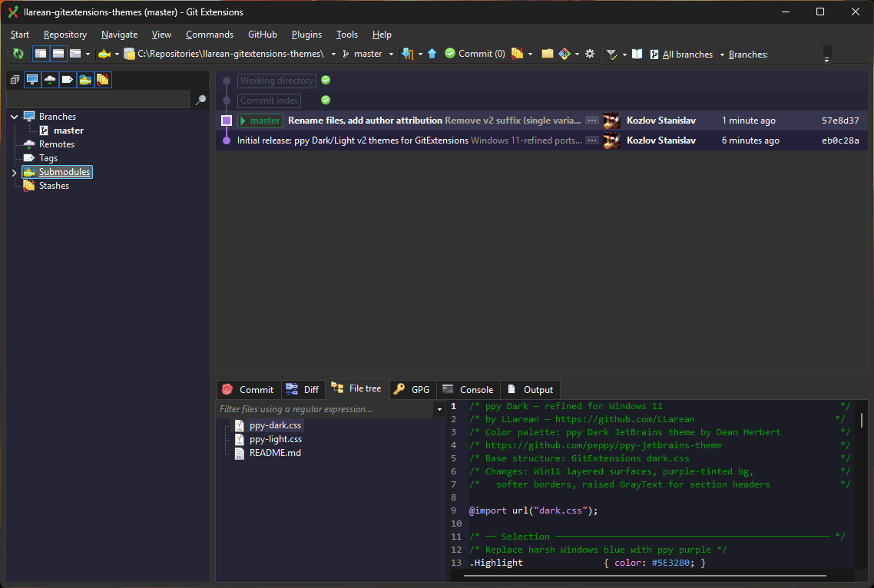Click the All branches button
Image resolution: width=874 pixels, height=588 pixels.
(681, 54)
